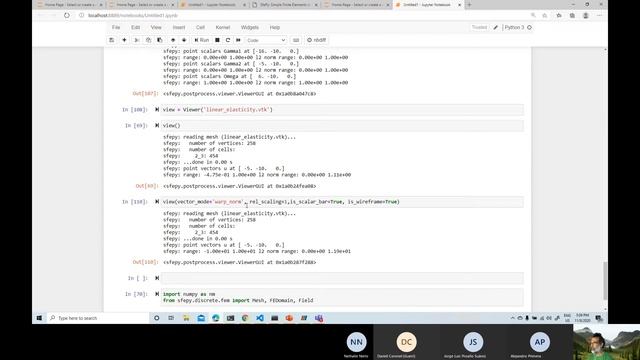
Task: Open the Widgets menu
Action: (250, 27)
